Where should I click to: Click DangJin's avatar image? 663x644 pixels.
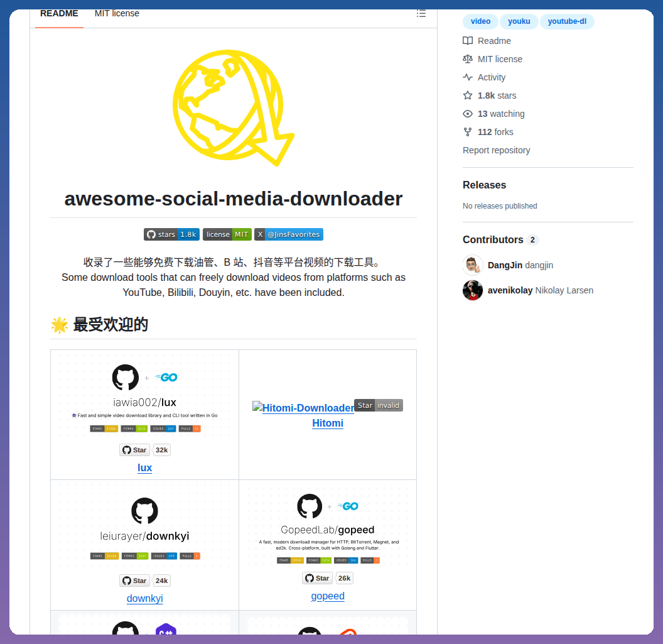[x=473, y=265]
